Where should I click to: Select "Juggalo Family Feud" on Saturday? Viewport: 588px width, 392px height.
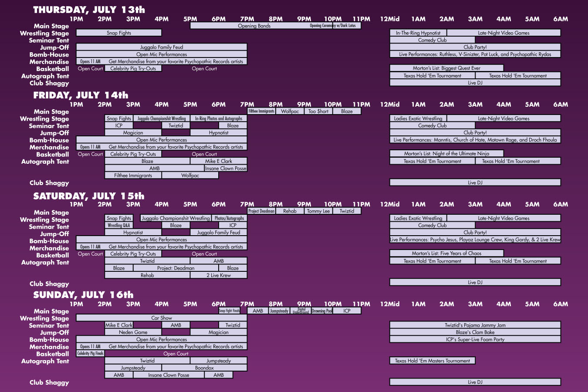[x=219, y=233]
